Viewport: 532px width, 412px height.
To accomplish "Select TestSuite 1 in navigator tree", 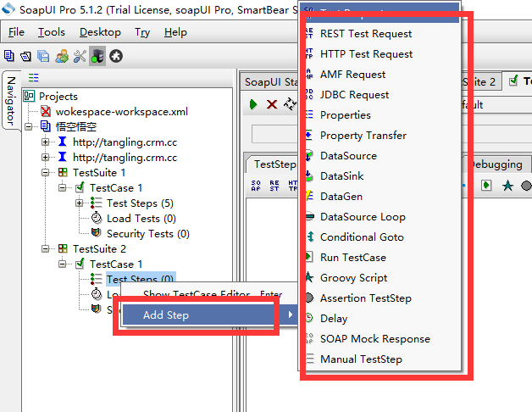I will [99, 173].
